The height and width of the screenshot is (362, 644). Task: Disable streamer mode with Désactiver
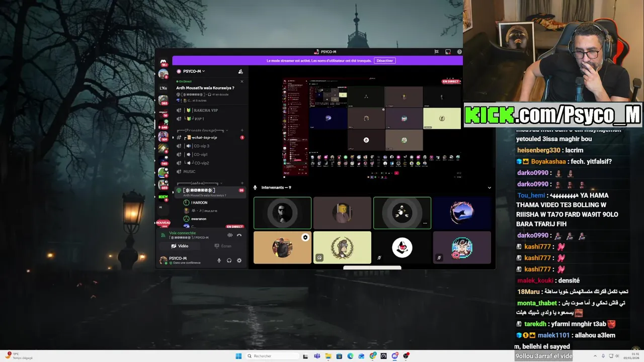[x=384, y=61]
